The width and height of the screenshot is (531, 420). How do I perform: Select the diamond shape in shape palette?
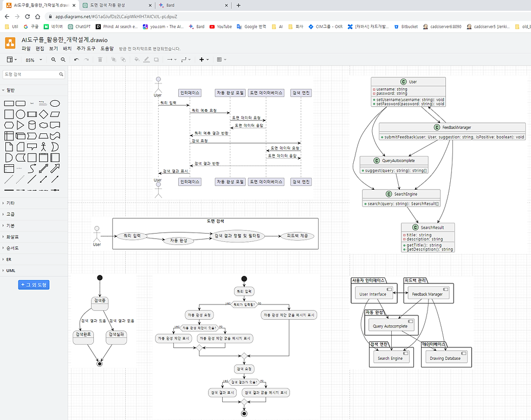43,114
